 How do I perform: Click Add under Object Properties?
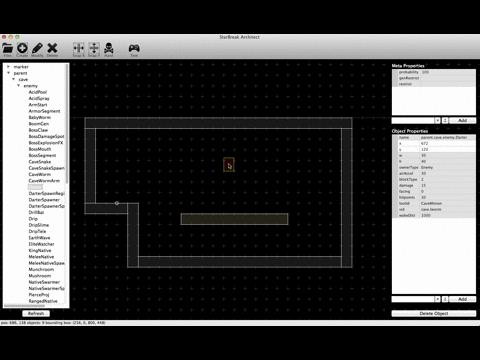(x=462, y=299)
